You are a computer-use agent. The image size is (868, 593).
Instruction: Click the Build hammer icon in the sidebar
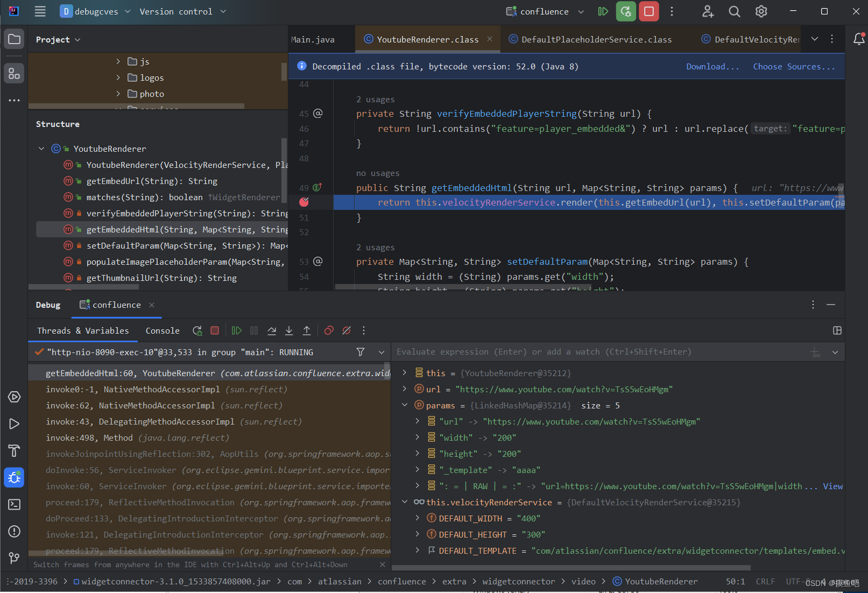(x=14, y=450)
